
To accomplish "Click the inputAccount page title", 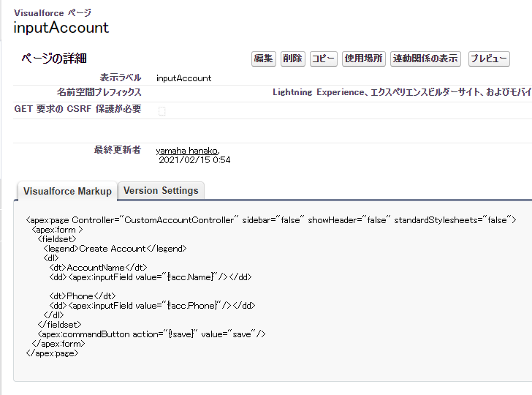I will tap(61, 28).
